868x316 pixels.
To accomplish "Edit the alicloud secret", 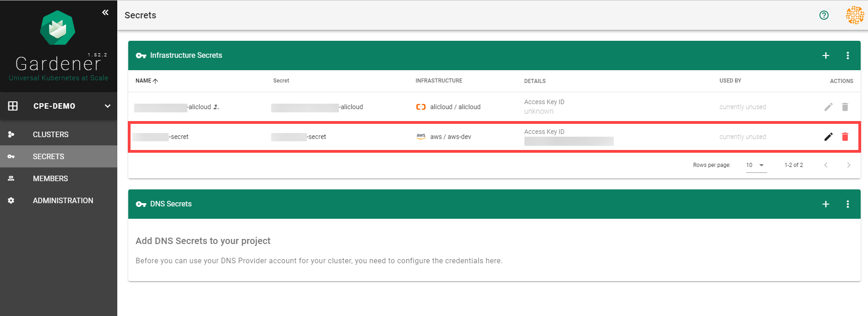I will click(828, 107).
